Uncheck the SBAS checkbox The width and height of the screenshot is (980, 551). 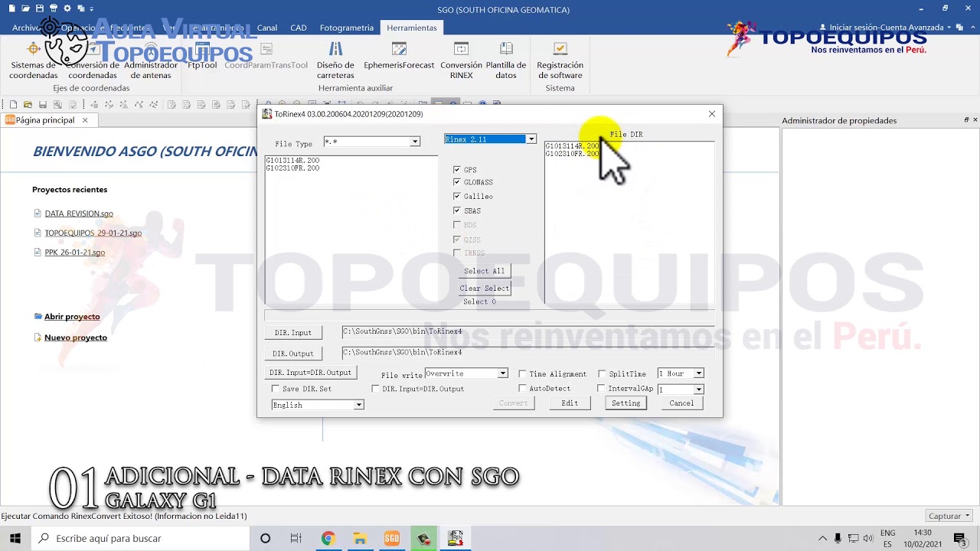pos(457,210)
